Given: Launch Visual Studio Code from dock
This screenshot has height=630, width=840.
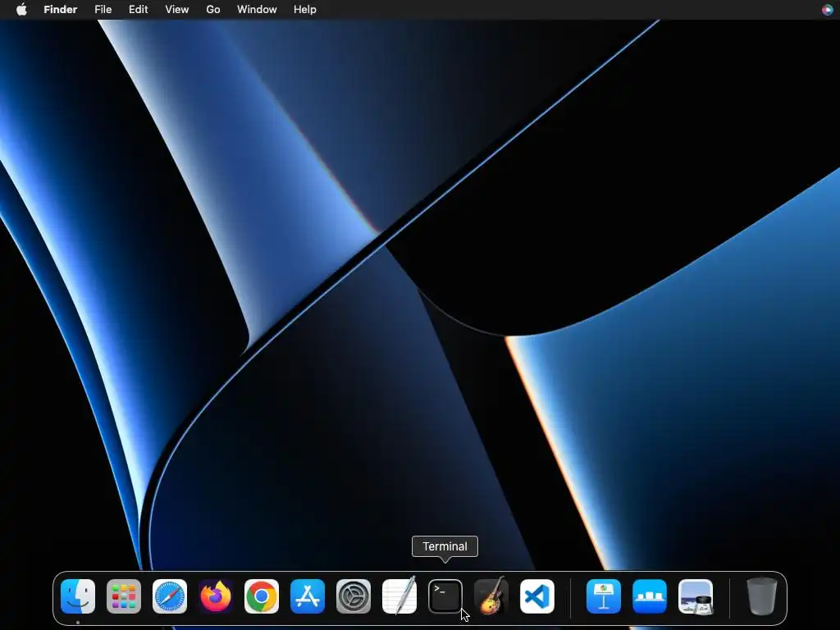Looking at the screenshot, I should (537, 596).
